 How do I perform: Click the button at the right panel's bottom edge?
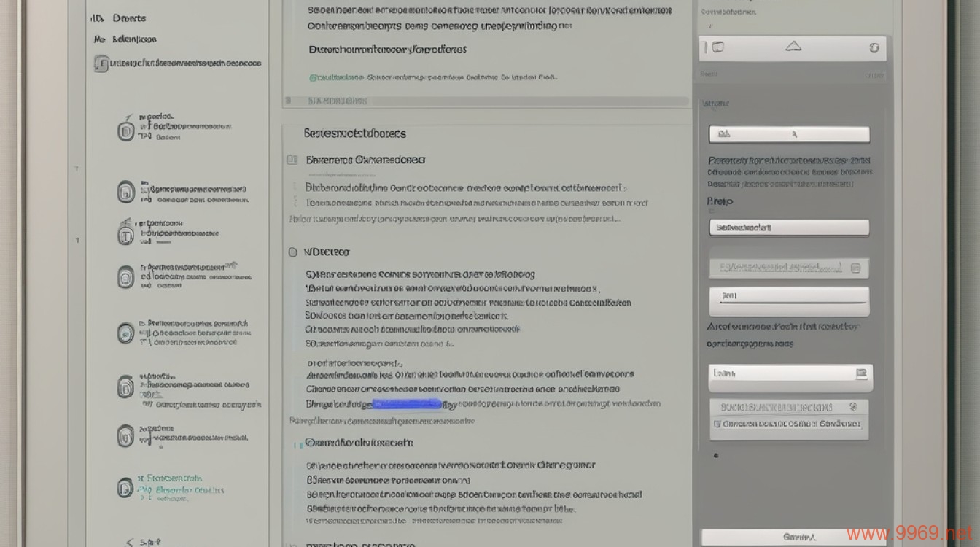795,537
